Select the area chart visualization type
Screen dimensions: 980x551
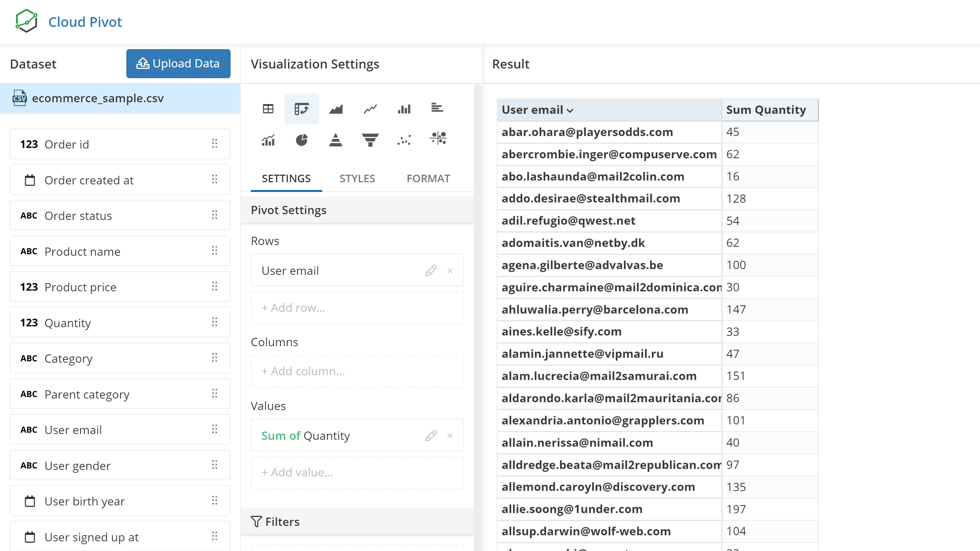[x=336, y=109]
